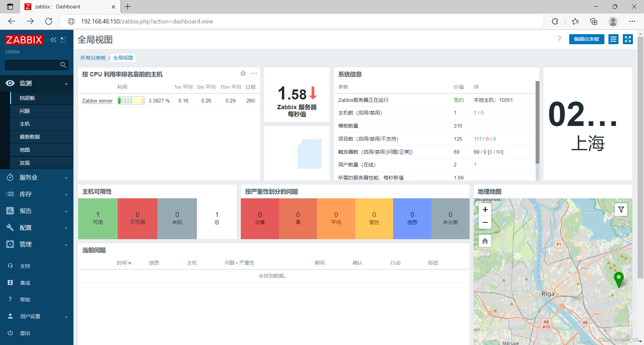
Task: Click the green 可用 availability tile
Action: click(x=98, y=219)
